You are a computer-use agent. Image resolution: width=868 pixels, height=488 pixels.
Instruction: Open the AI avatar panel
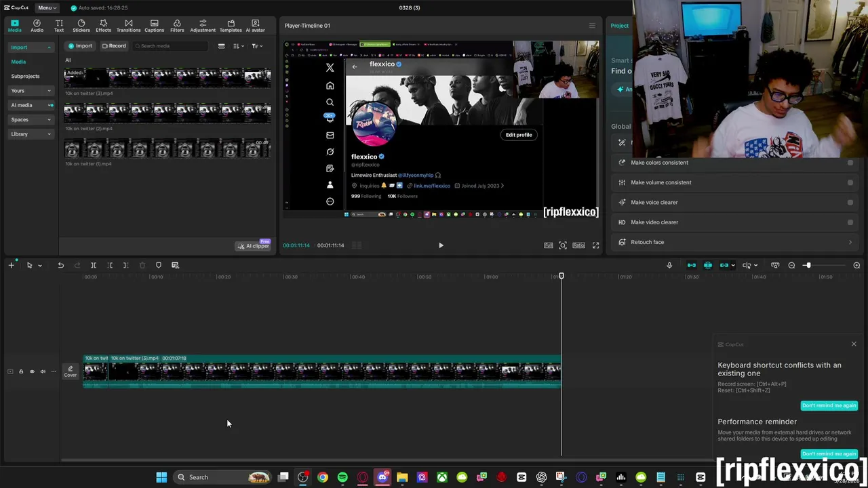255,26
